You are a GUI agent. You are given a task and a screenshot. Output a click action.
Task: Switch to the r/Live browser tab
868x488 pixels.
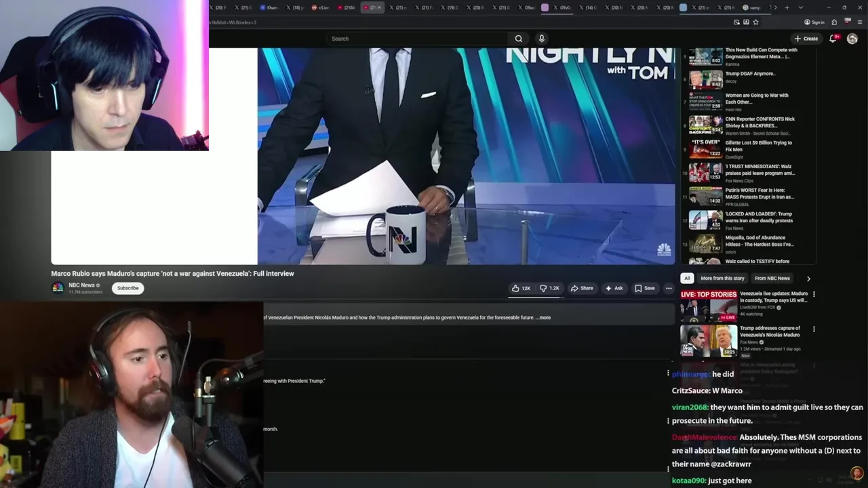pos(321,7)
